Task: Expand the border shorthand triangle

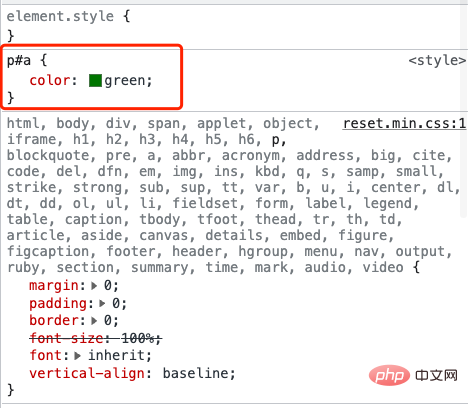Action: point(94,321)
